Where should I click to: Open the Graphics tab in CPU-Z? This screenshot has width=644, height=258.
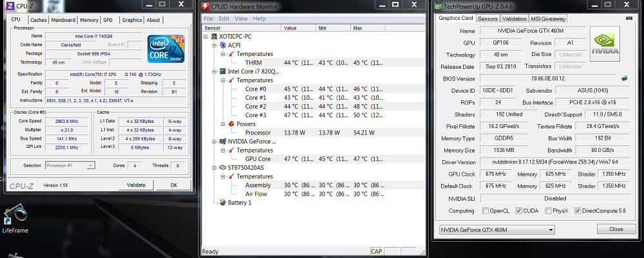tap(132, 20)
